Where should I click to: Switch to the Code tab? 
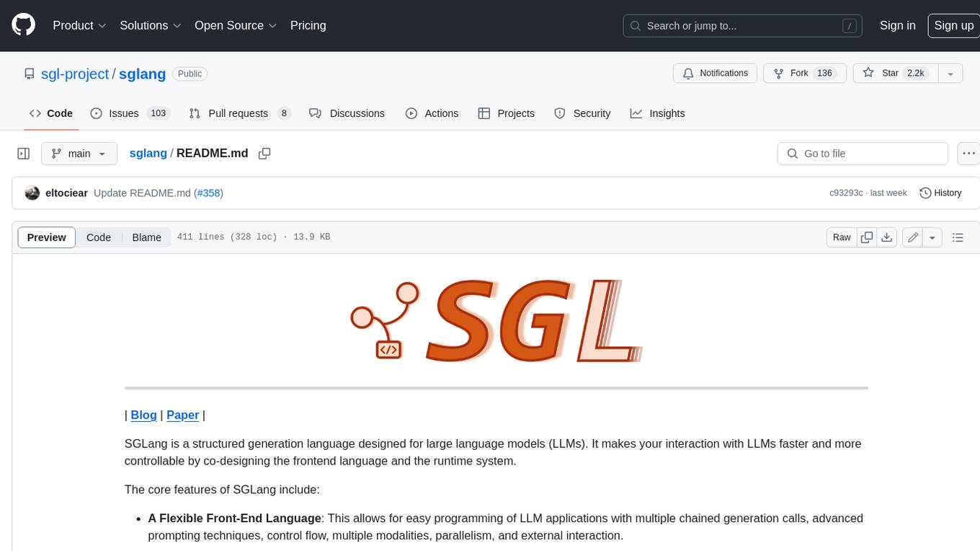[51, 113]
